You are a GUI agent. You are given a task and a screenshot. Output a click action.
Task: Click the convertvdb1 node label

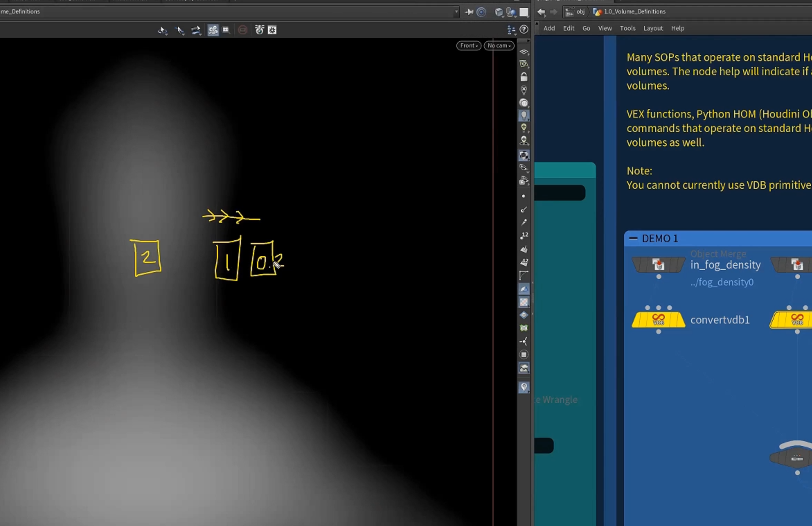point(720,320)
